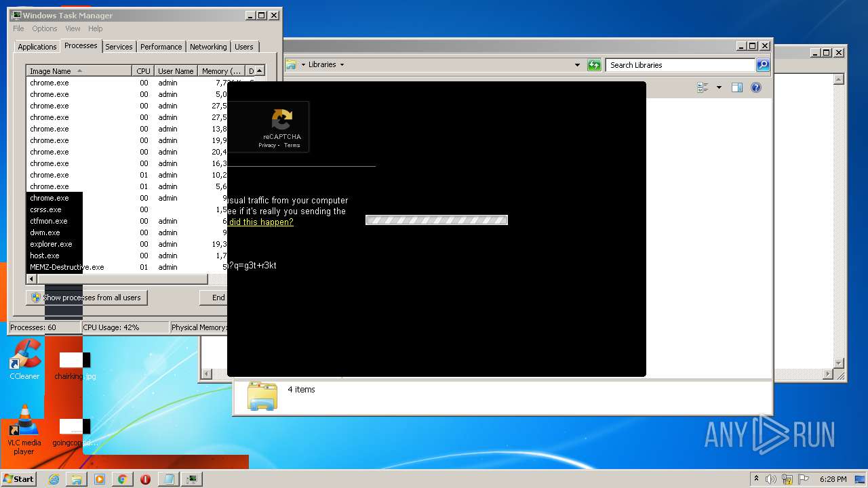Focus the Search Libraries field
Image resolution: width=868 pixels, height=488 pixels.
click(680, 65)
